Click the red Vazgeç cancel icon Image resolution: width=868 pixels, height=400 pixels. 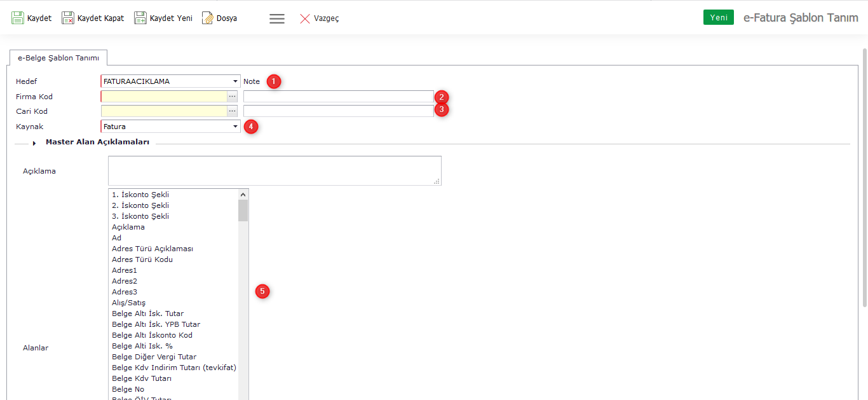(305, 18)
